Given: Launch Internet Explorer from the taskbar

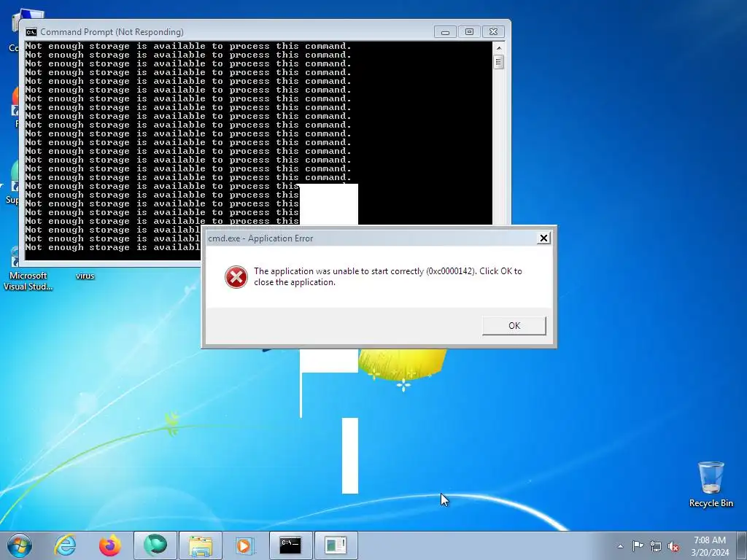Looking at the screenshot, I should [65, 545].
